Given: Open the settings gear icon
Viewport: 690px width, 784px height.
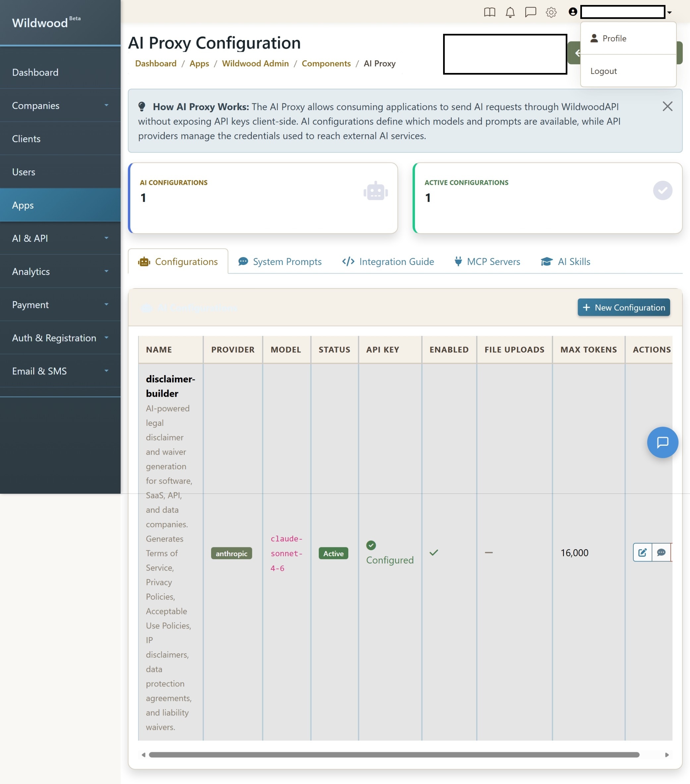Looking at the screenshot, I should [551, 12].
